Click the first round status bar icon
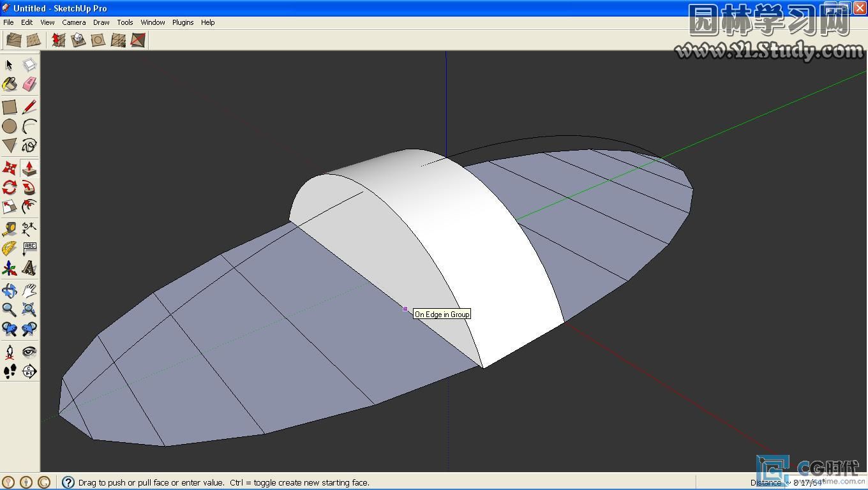The width and height of the screenshot is (868, 490). pos(8,483)
